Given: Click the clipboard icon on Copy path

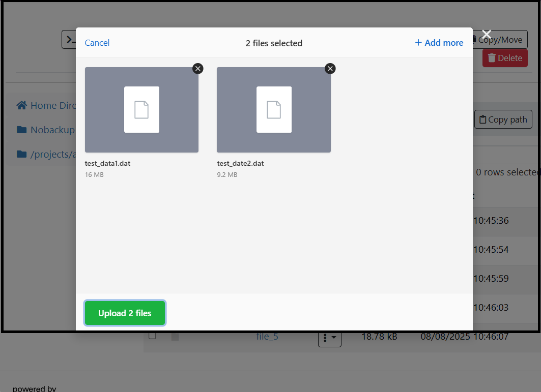Looking at the screenshot, I should [x=484, y=119].
